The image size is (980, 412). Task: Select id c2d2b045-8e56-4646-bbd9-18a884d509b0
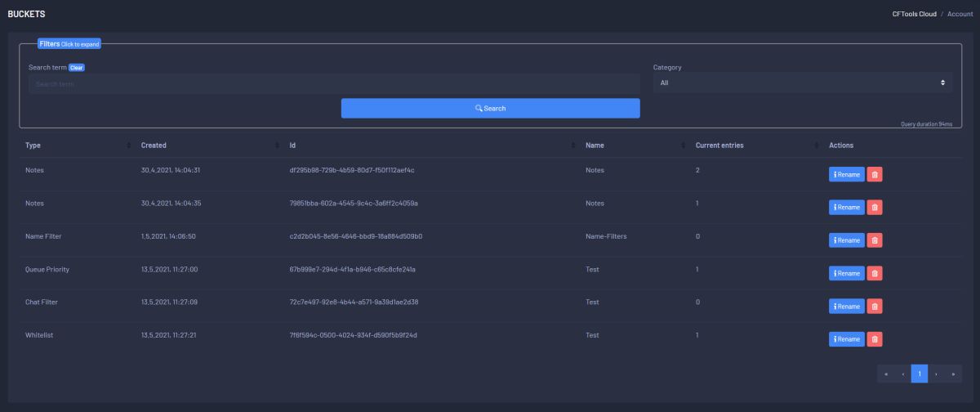[355, 236]
